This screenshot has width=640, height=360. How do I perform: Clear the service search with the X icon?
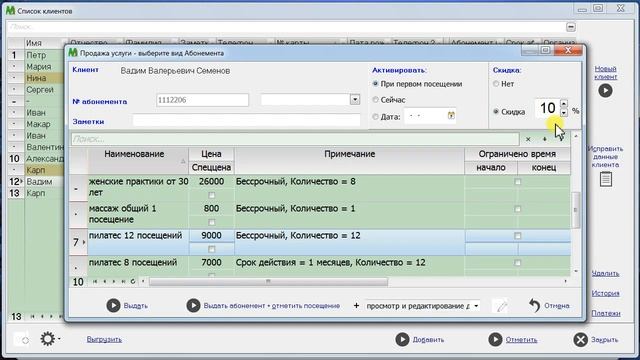[528, 139]
